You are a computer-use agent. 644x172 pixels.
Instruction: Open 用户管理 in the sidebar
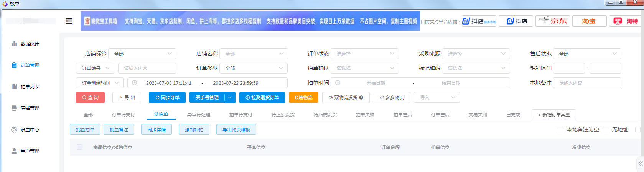click(x=25, y=151)
